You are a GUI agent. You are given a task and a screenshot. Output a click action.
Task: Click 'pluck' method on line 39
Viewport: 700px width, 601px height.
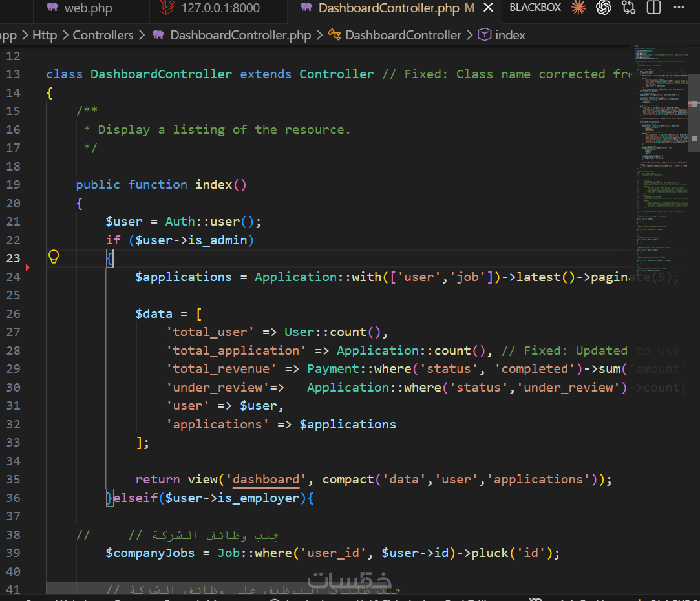click(490, 553)
